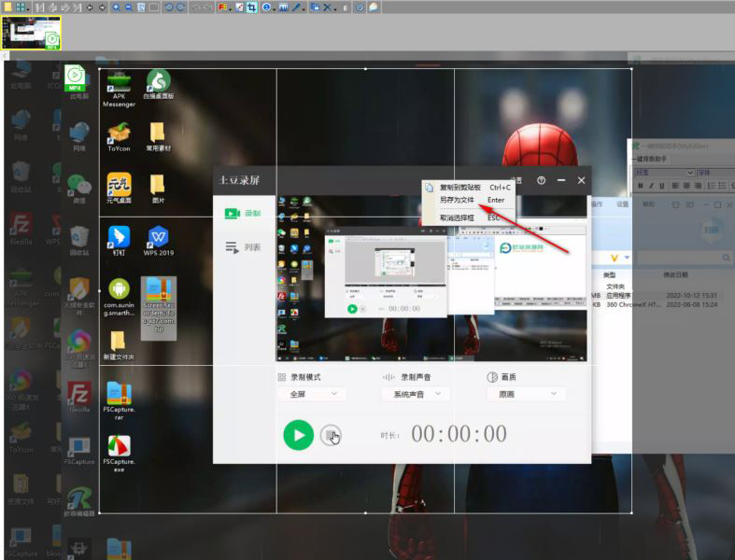Select the Crop tool in toolbar
735x560 pixels.
(252, 7)
